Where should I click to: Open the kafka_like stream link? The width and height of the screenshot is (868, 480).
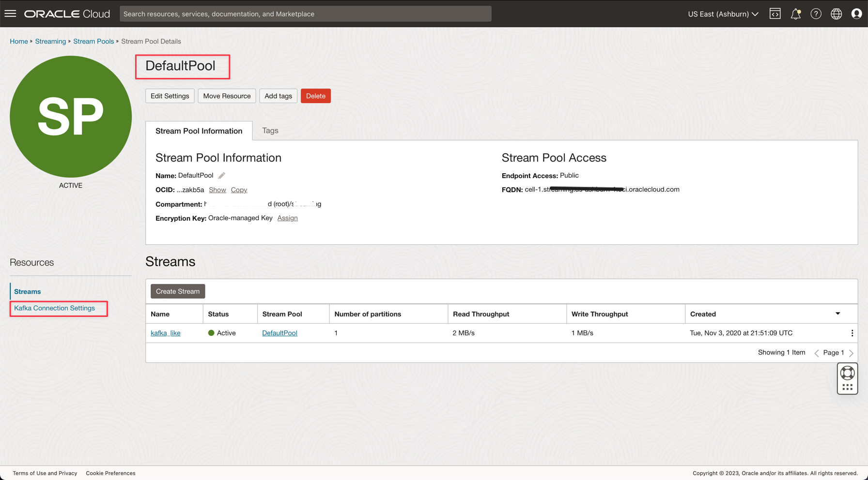[166, 333]
